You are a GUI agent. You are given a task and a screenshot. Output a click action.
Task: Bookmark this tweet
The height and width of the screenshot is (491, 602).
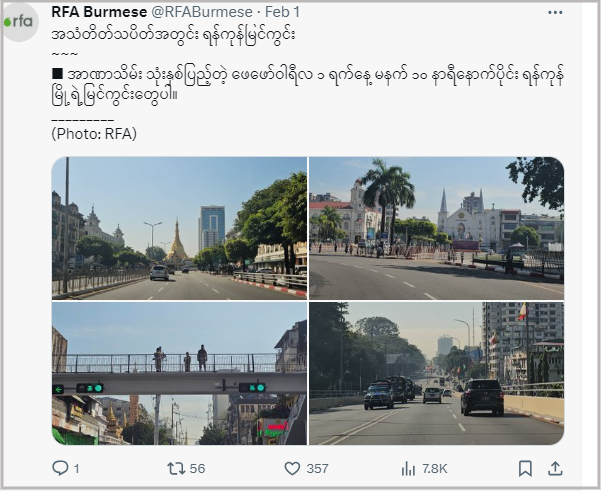(x=525, y=469)
